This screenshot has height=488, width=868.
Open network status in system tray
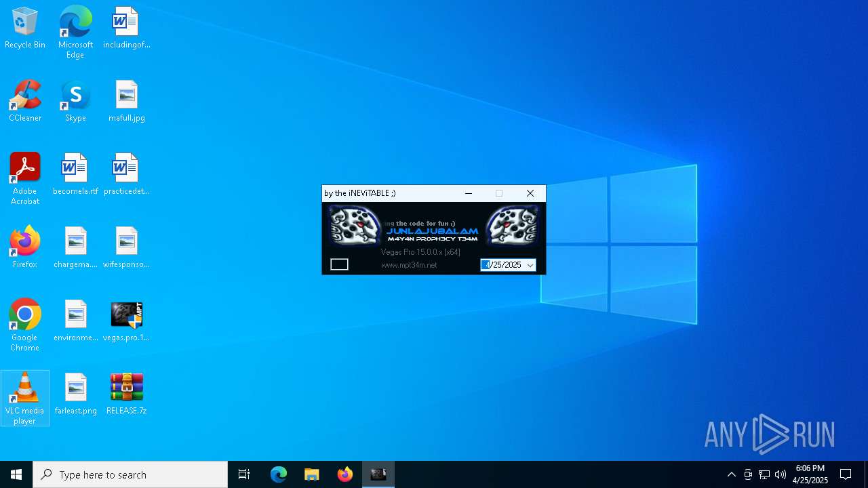tap(764, 474)
